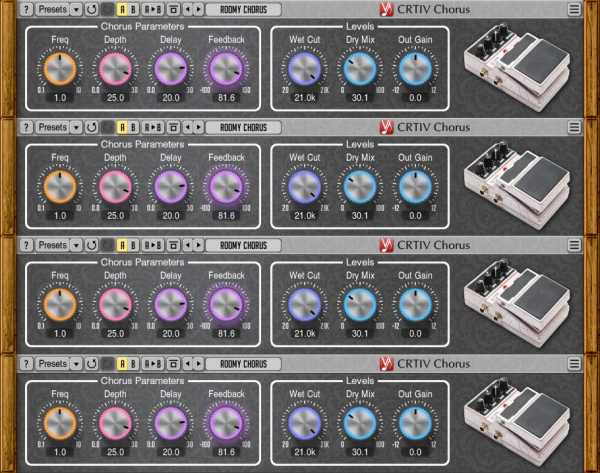Image resolution: width=600 pixels, height=473 pixels.
Task: Click the archive box icon in third instance
Action: click(173, 245)
